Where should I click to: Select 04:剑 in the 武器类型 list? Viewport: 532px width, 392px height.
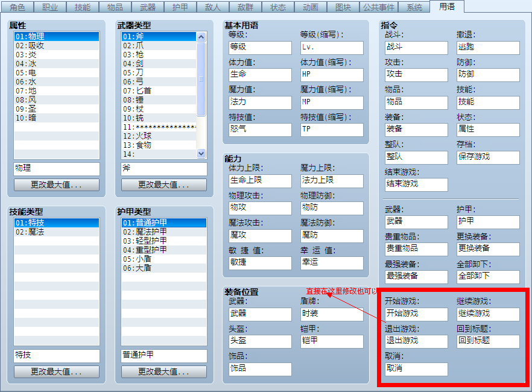(x=159, y=63)
